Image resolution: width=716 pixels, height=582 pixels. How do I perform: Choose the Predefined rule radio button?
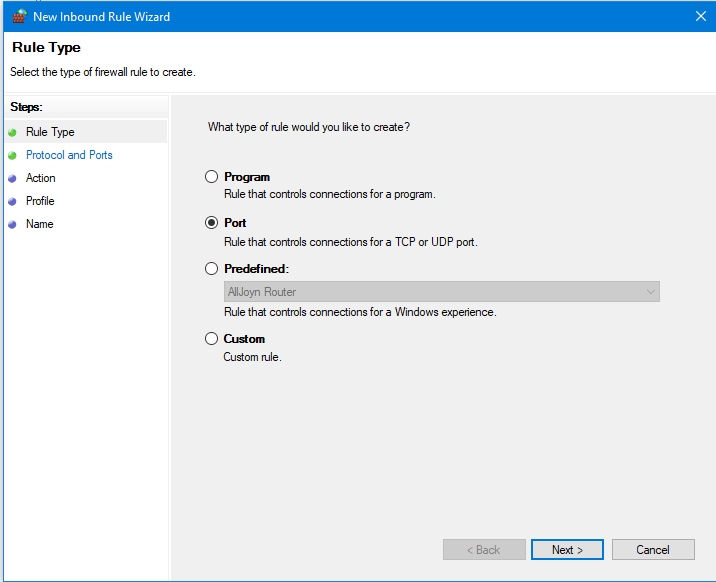point(211,268)
